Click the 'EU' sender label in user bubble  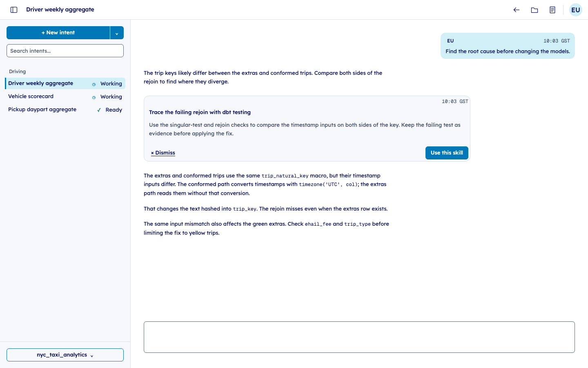(450, 41)
